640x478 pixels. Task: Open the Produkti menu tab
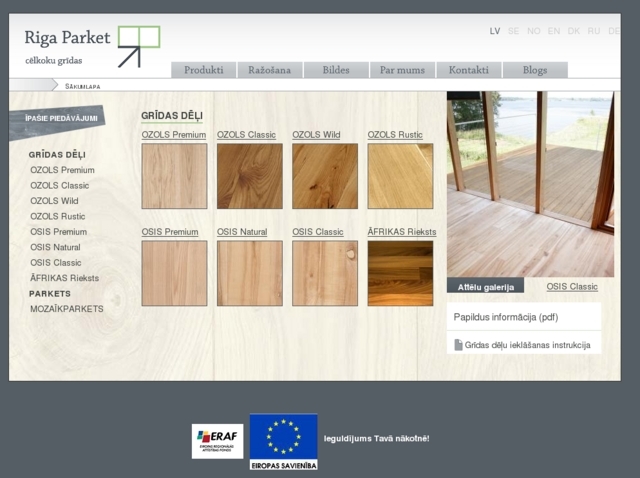[203, 70]
